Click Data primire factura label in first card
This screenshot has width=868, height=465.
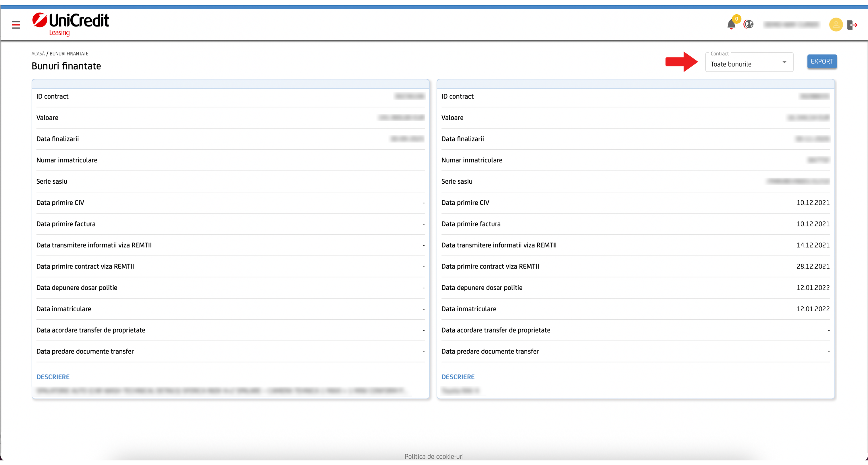[x=66, y=224]
